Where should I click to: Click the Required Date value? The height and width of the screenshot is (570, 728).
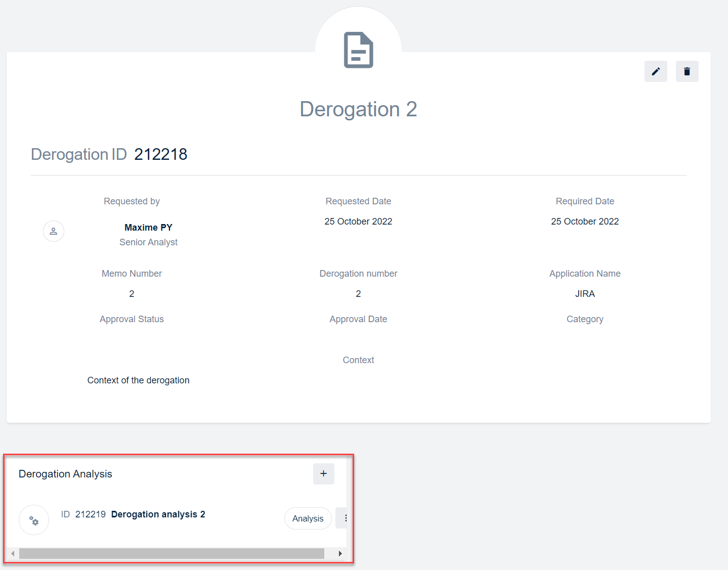tap(585, 222)
